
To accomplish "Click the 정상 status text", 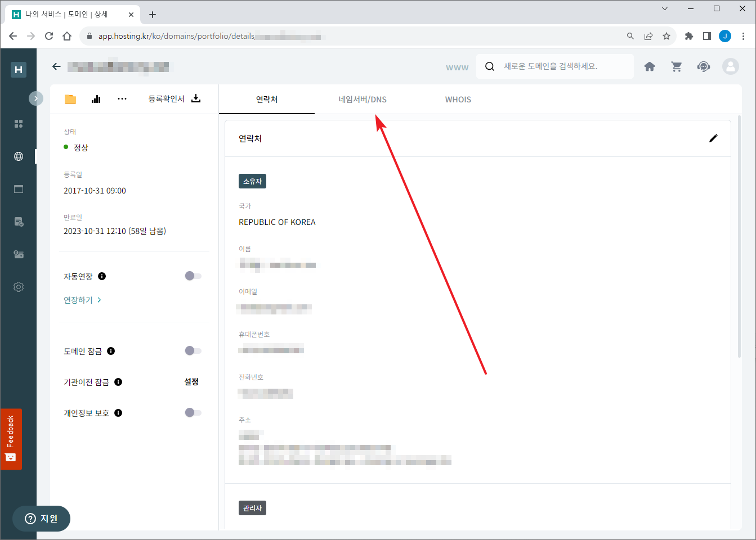I will [81, 147].
